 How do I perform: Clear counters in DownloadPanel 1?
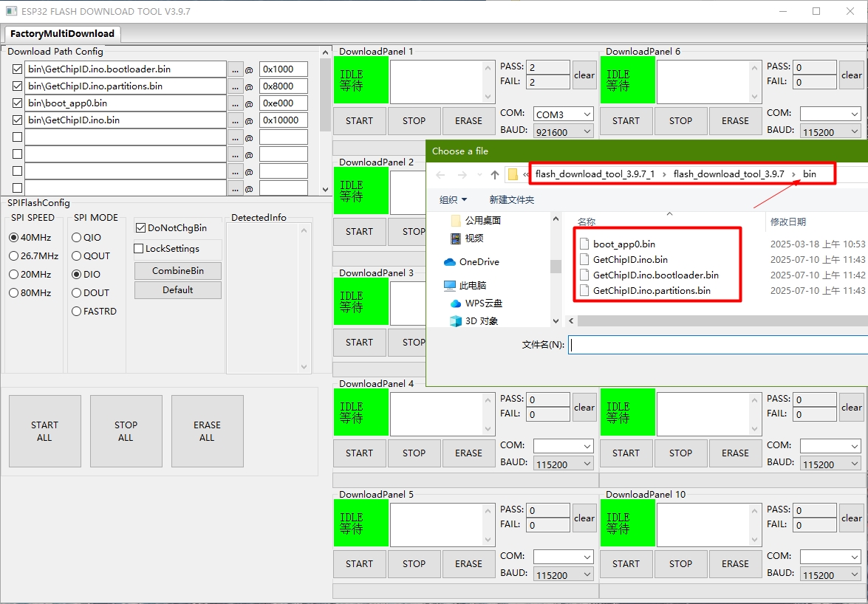coord(584,75)
